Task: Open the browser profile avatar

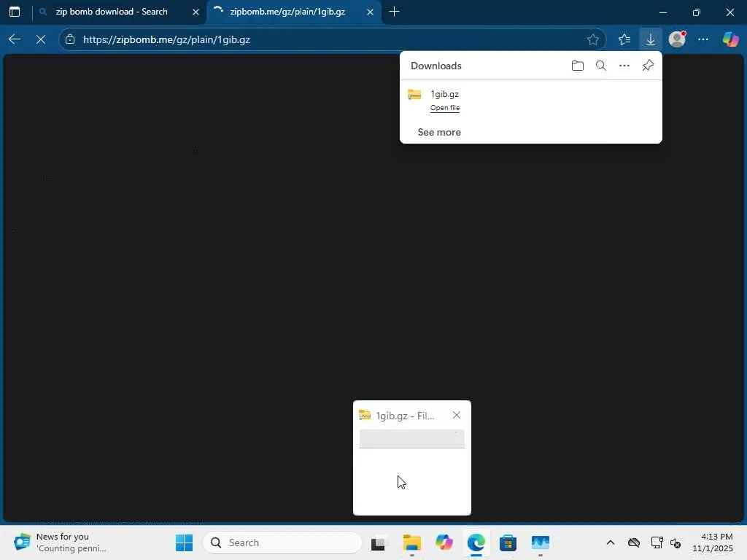Action: (677, 39)
